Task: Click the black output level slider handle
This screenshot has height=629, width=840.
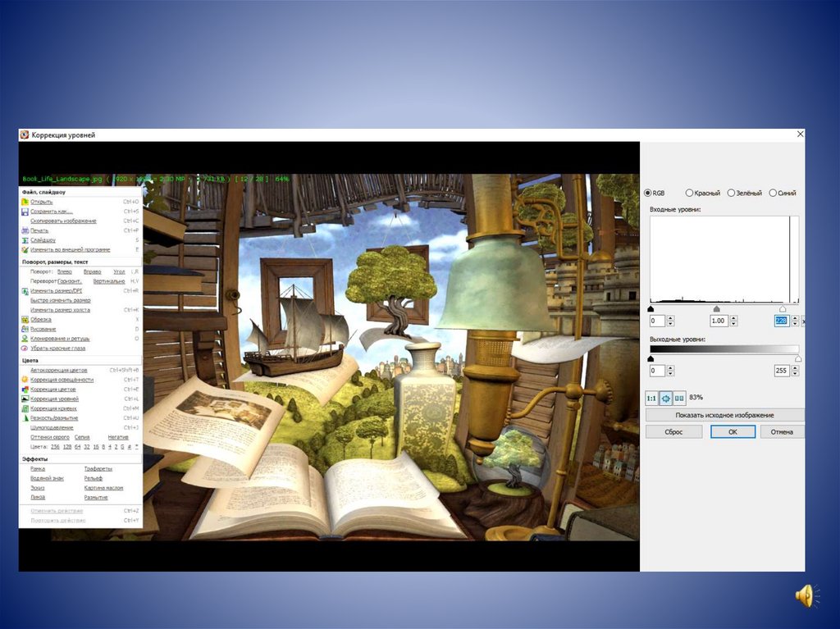Action: click(x=651, y=358)
